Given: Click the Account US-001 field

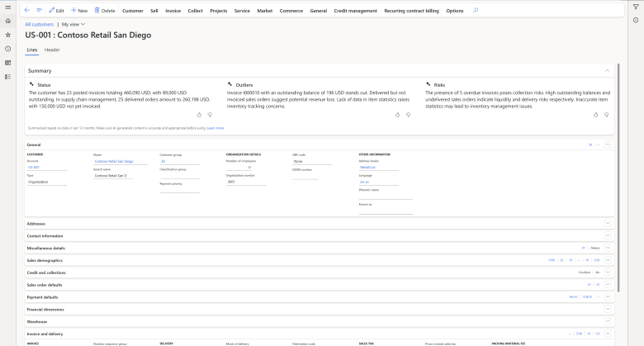Looking at the screenshot, I should [47, 168].
